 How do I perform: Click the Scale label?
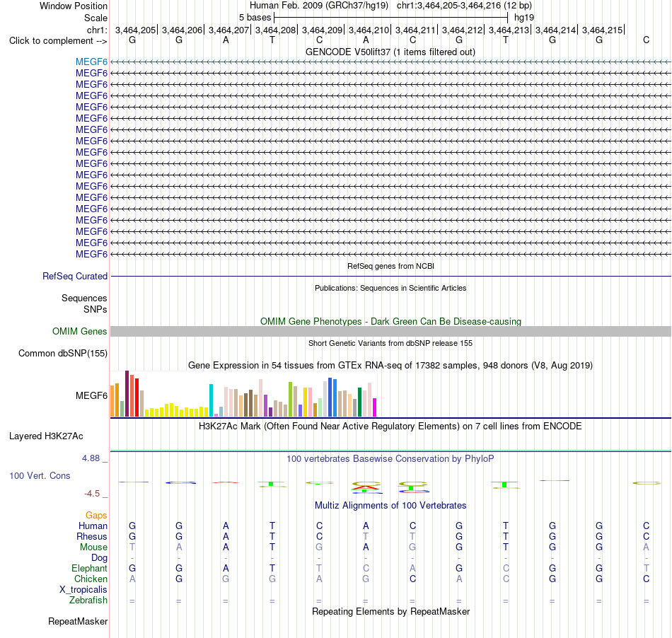96,18
